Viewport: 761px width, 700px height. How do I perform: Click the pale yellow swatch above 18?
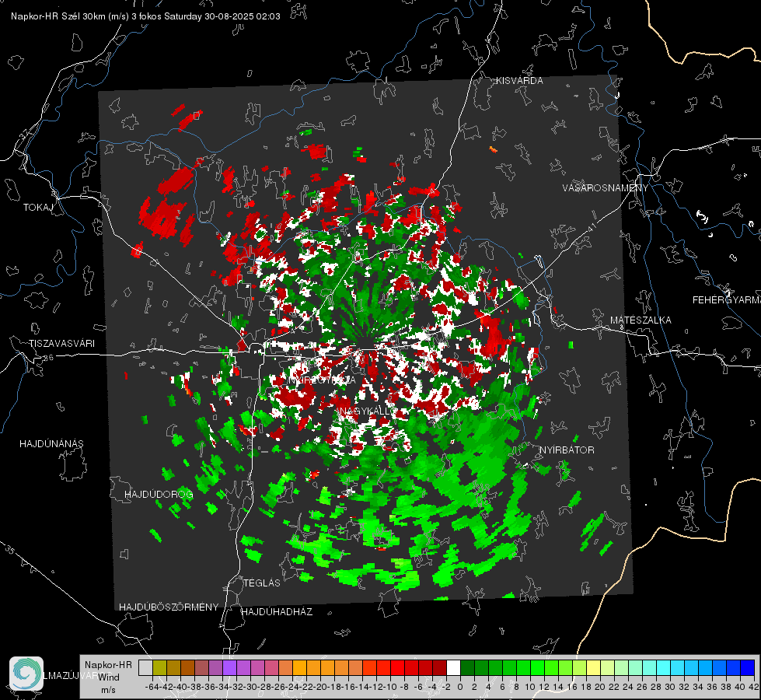pyautogui.click(x=594, y=667)
